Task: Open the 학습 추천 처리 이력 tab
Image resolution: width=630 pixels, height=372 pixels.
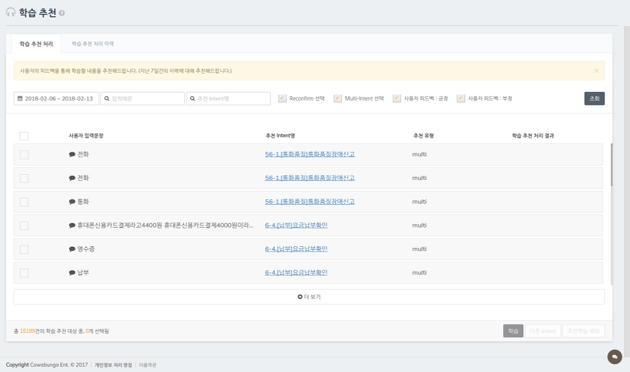Action: click(92, 44)
